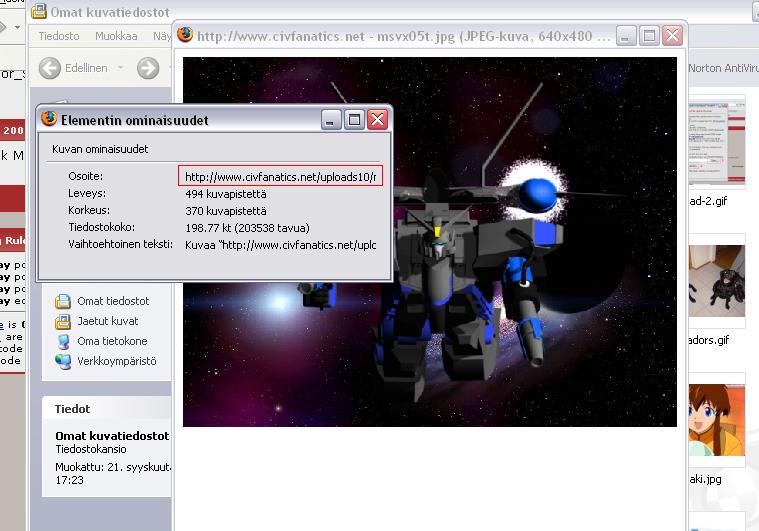Click Firefox icon in Elementin ominaisuudet dialog

(x=49, y=119)
